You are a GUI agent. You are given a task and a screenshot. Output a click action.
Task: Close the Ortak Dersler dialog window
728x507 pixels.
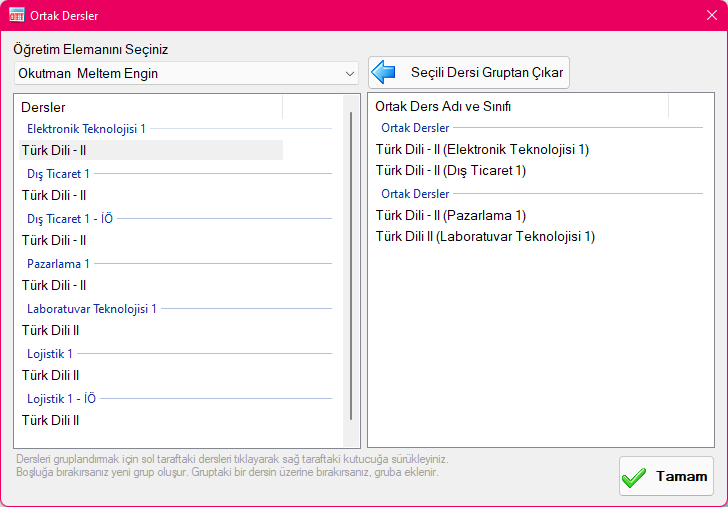click(x=705, y=16)
